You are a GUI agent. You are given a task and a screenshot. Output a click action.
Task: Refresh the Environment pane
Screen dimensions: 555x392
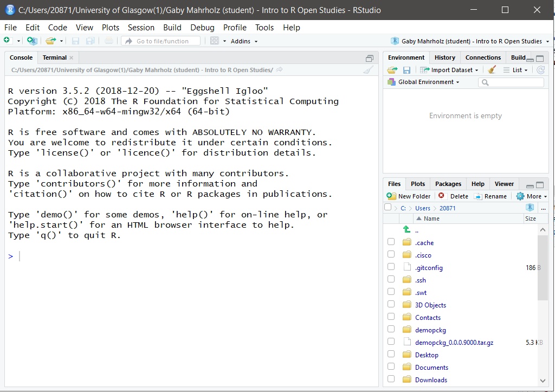(x=540, y=70)
